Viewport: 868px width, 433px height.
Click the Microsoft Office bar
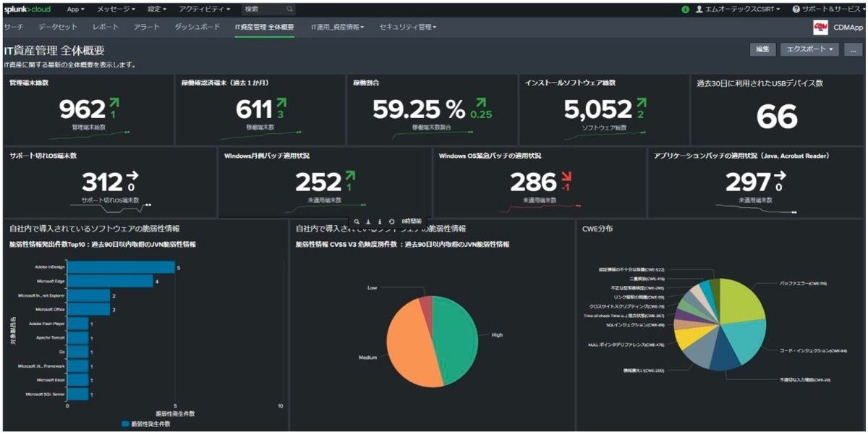tap(89, 309)
